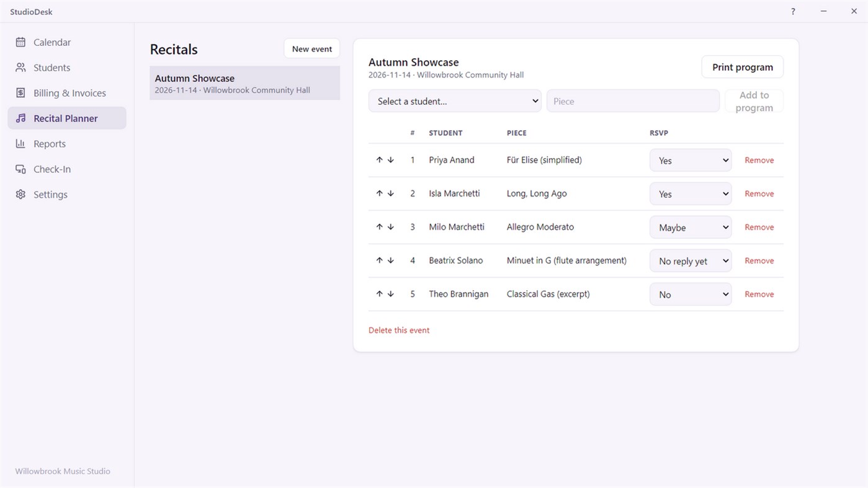
Task: Open Priya Anand's RSVP dropdown
Action: [691, 160]
